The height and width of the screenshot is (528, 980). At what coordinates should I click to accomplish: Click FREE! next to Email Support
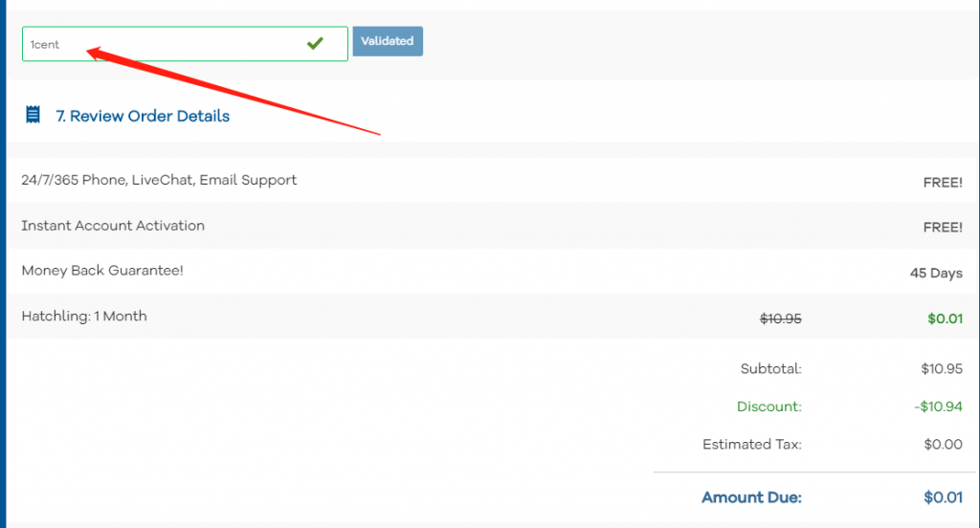click(943, 182)
